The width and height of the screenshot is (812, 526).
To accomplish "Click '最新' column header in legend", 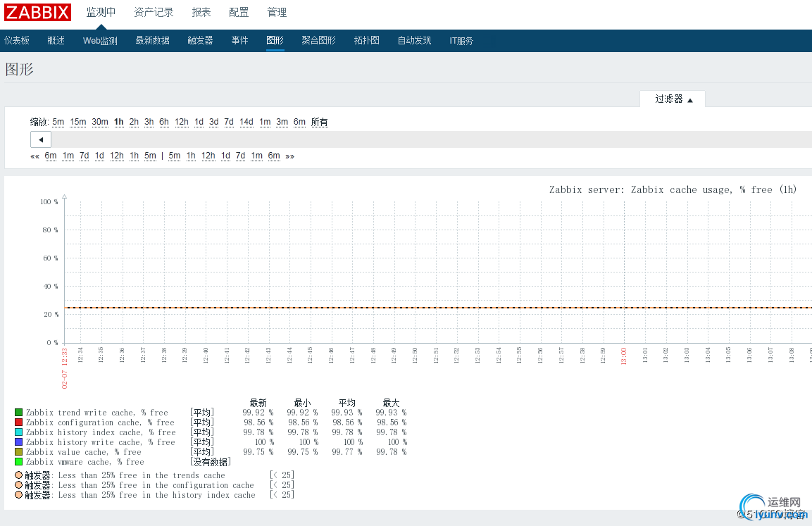I will tap(258, 403).
